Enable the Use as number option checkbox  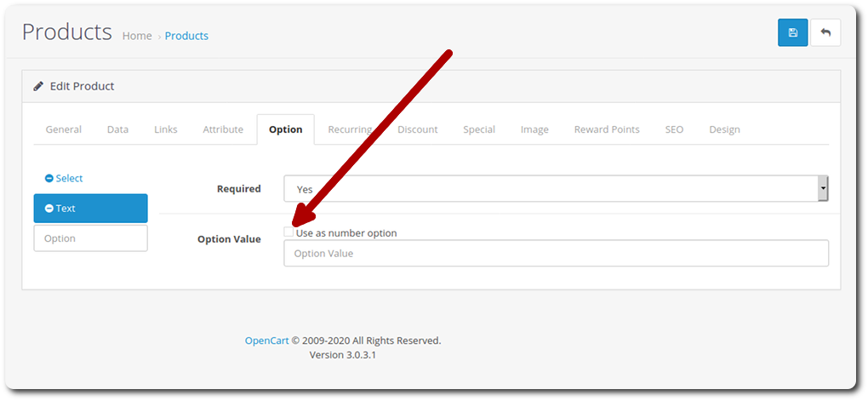288,232
